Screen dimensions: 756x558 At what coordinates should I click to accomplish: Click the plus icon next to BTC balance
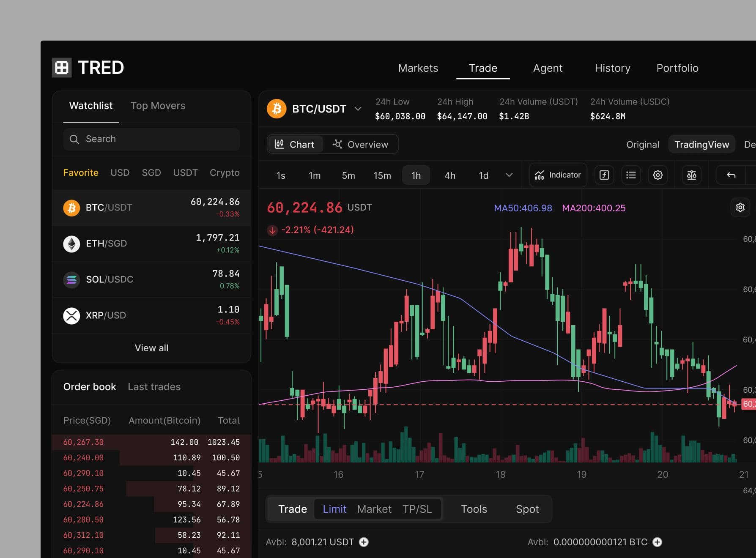coord(657,542)
